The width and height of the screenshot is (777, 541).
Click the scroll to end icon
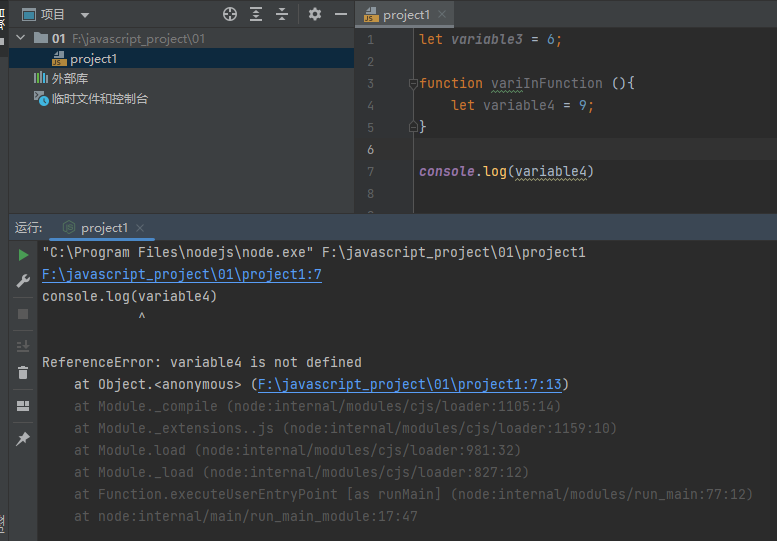pos(23,345)
